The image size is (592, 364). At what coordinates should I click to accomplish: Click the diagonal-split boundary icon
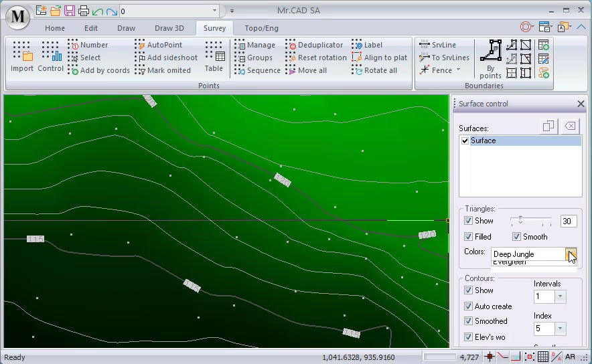click(526, 45)
